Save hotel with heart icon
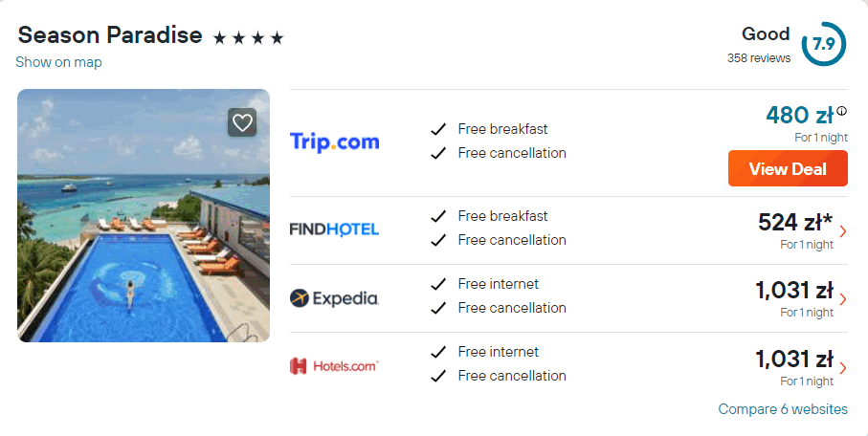The height and width of the screenshot is (436, 868). [x=242, y=122]
